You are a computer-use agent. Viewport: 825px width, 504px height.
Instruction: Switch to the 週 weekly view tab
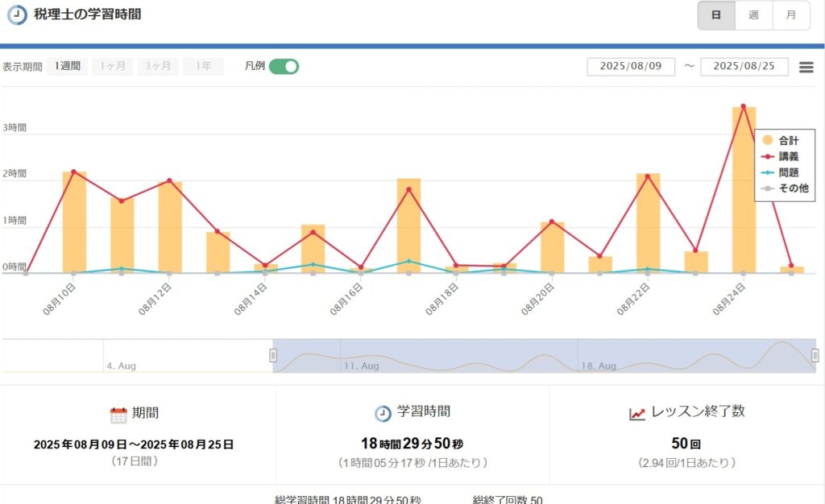[753, 15]
